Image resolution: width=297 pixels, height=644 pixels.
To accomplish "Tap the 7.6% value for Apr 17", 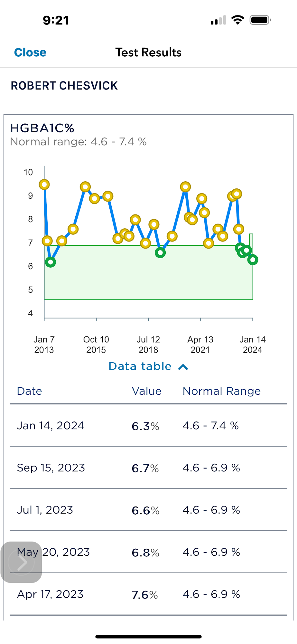I will pos(145,595).
